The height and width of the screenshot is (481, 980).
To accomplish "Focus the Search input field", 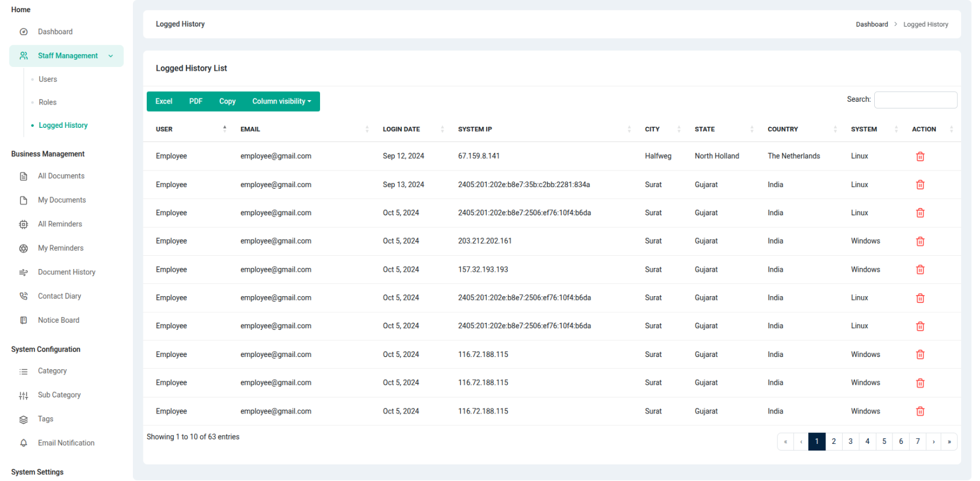I will pyautogui.click(x=915, y=100).
